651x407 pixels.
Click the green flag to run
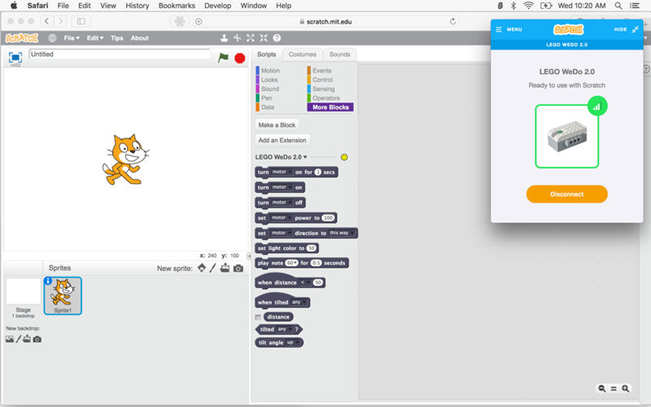223,58
